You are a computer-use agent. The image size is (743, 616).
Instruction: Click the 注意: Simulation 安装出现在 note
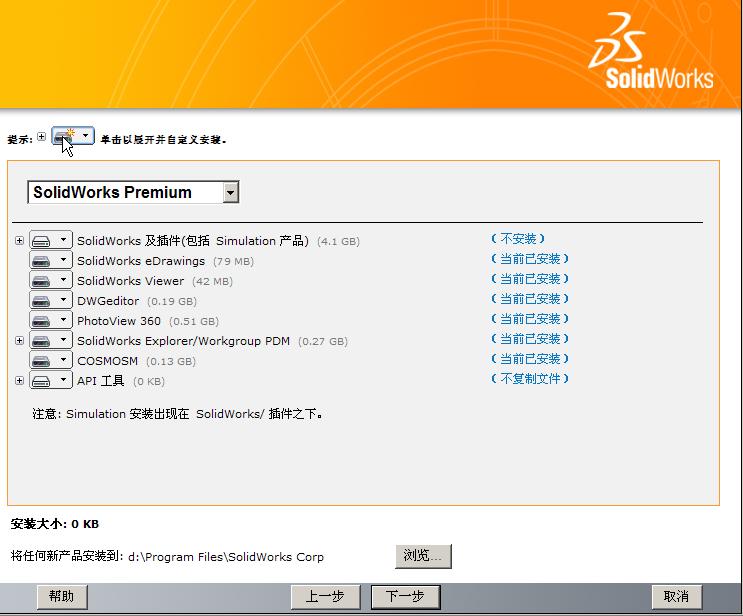point(178,414)
